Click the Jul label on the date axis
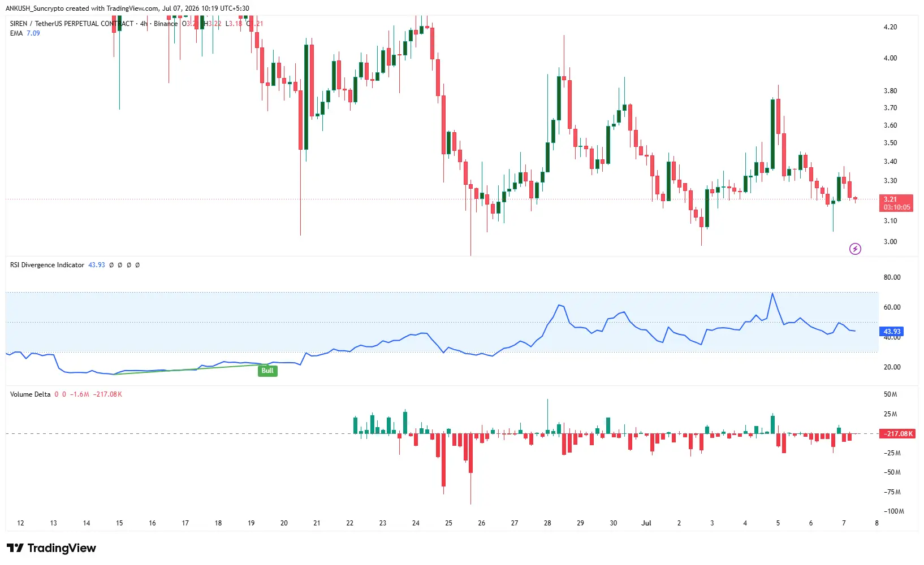The image size is (924, 565). 646,523
